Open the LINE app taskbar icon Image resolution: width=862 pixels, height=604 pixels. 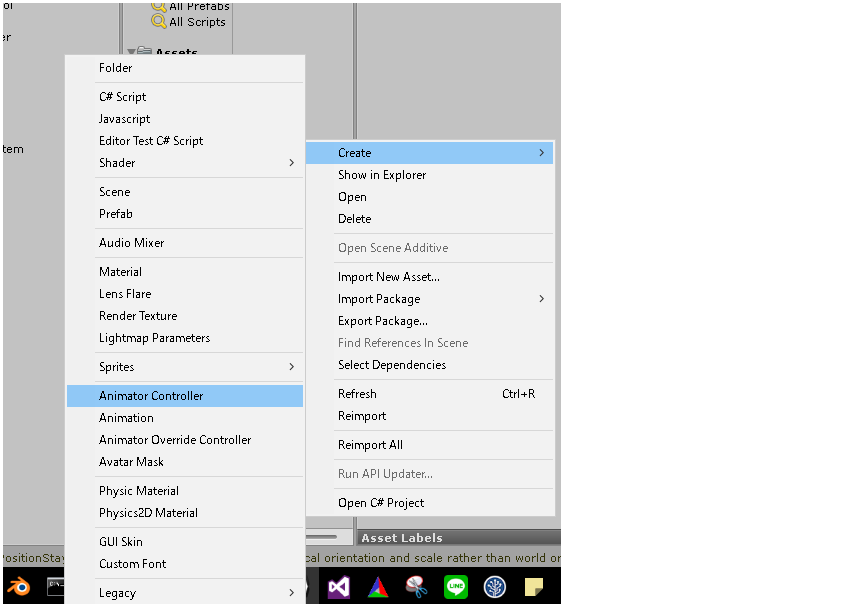click(456, 587)
